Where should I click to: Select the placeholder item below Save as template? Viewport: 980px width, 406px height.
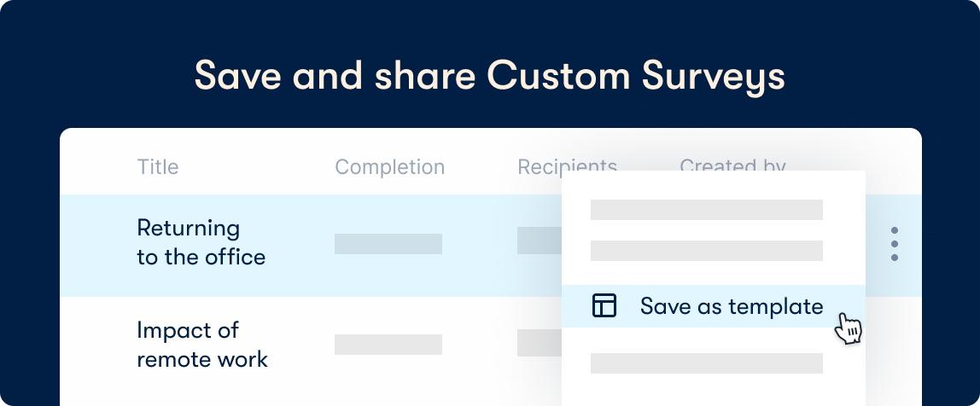(x=706, y=362)
